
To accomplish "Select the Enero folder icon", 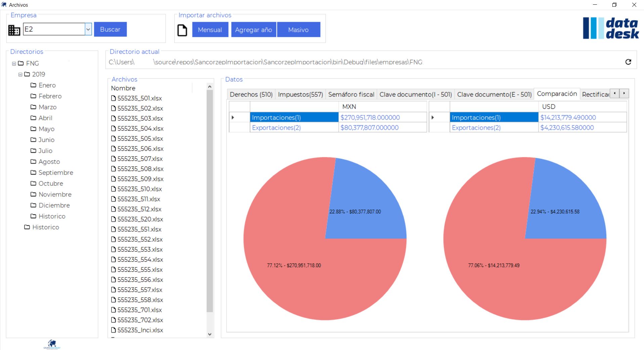I will pyautogui.click(x=33, y=85).
